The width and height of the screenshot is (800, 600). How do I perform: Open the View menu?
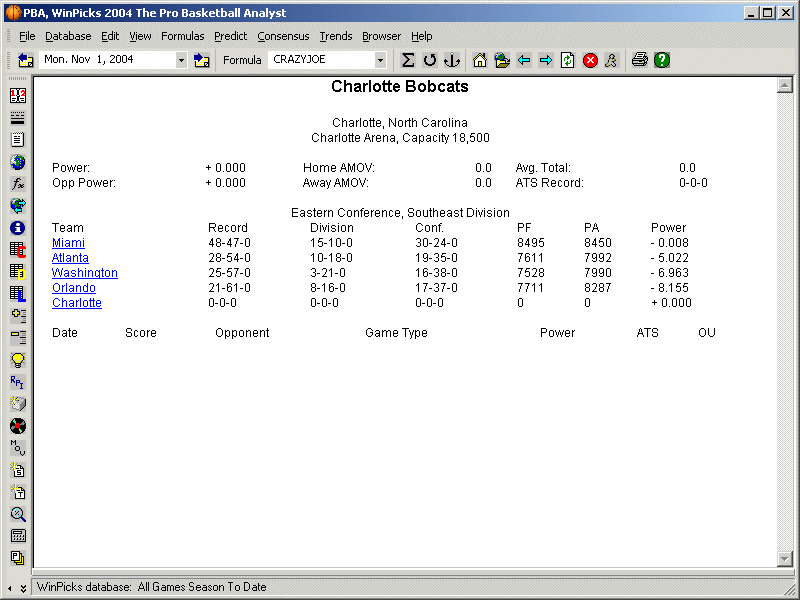pyautogui.click(x=140, y=36)
